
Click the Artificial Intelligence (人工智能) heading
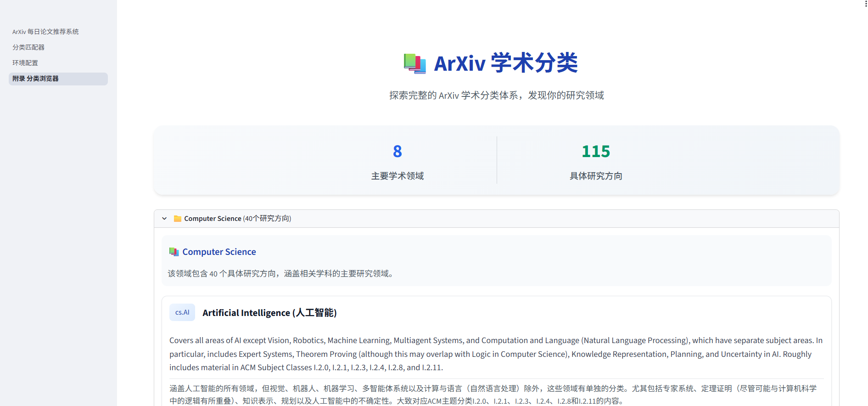click(x=269, y=313)
